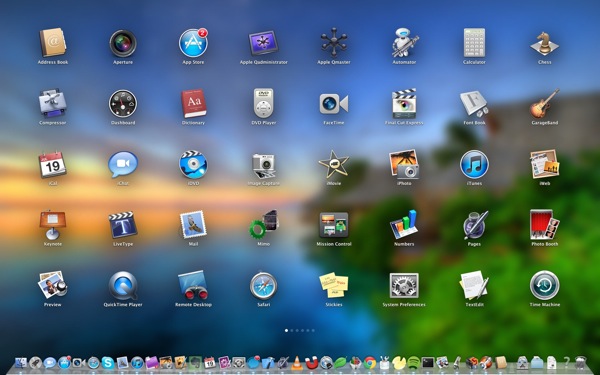Jump to the last Launchpad page dot
The width and height of the screenshot is (600, 375).
pos(313,330)
